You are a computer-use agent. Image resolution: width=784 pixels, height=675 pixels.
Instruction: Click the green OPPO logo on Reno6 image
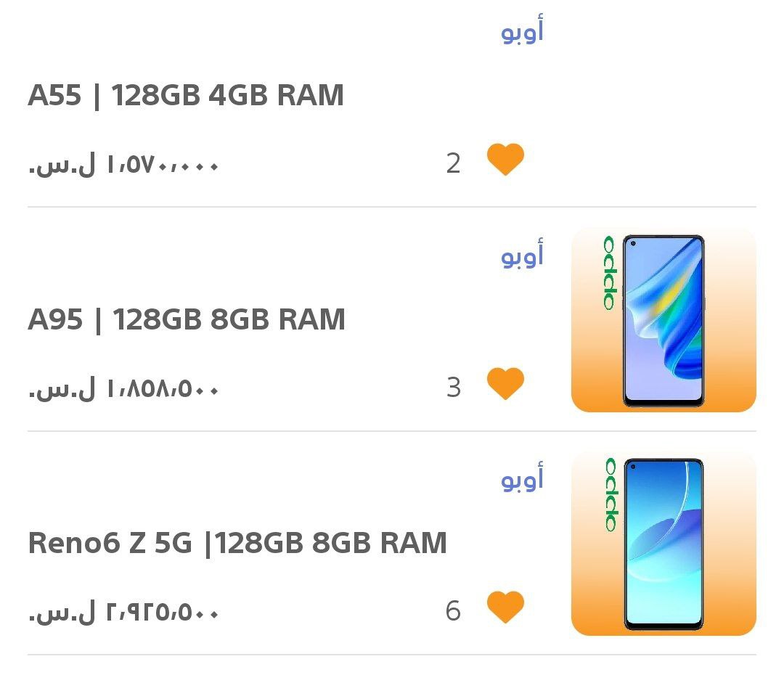pos(611,495)
